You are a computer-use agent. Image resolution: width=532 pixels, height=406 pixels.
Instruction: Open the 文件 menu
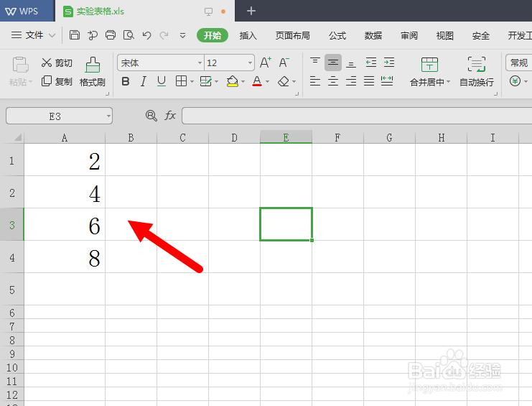click(x=33, y=35)
